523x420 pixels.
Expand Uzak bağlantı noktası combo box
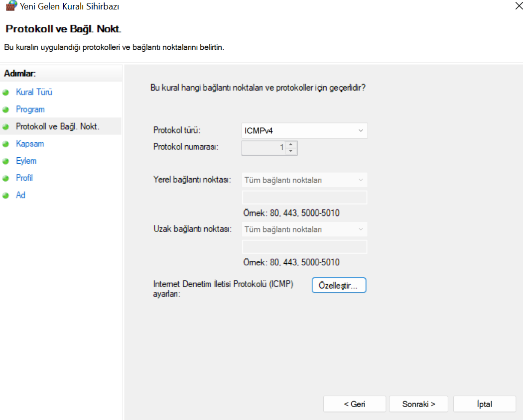(304, 229)
